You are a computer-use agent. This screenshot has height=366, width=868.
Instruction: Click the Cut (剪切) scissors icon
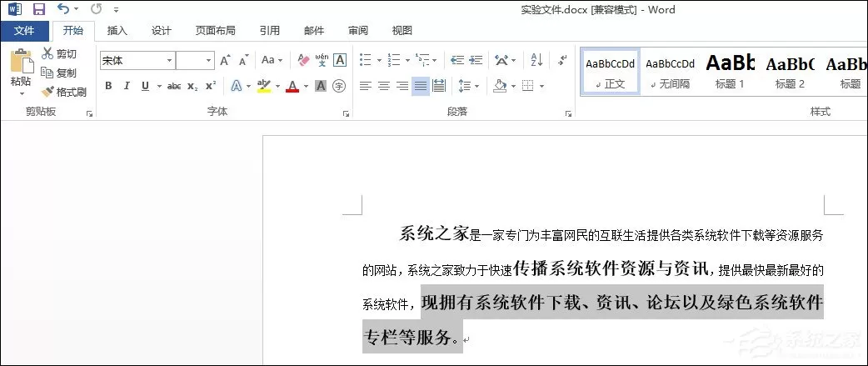(47, 53)
